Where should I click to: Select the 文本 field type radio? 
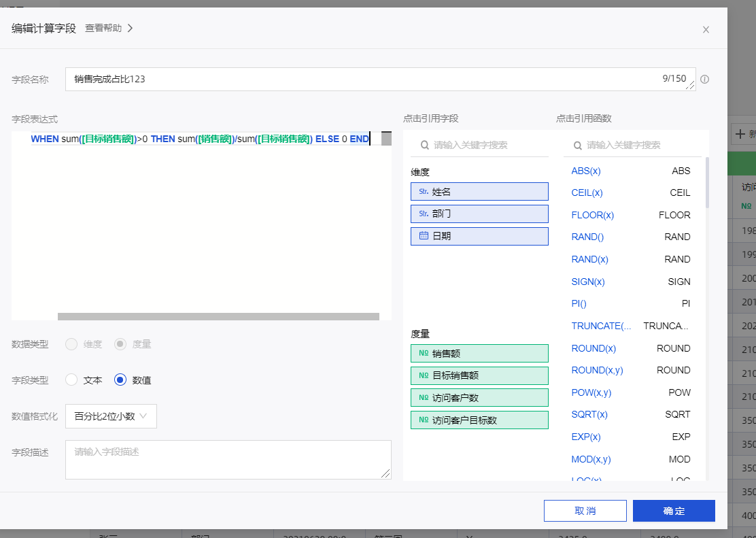tap(71, 380)
